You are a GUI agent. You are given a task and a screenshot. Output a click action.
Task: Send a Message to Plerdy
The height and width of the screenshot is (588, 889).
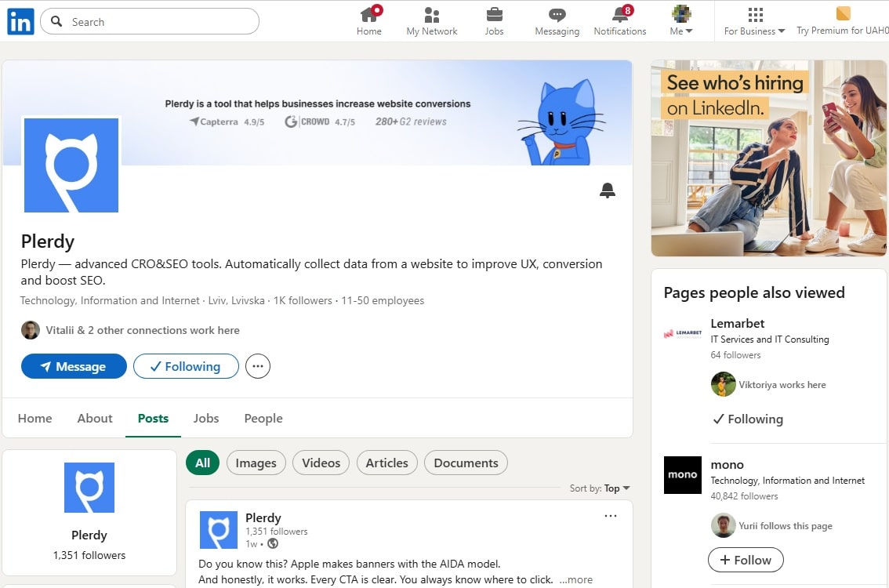click(74, 365)
